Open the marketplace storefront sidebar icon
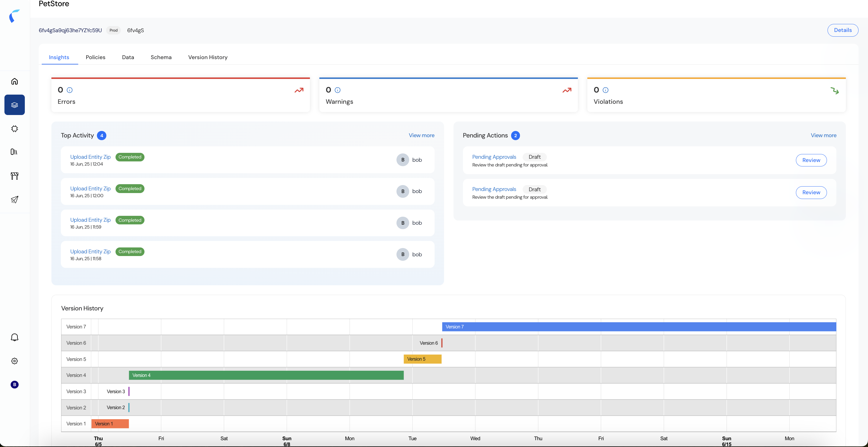Viewport: 868px width, 447px height. click(x=14, y=176)
